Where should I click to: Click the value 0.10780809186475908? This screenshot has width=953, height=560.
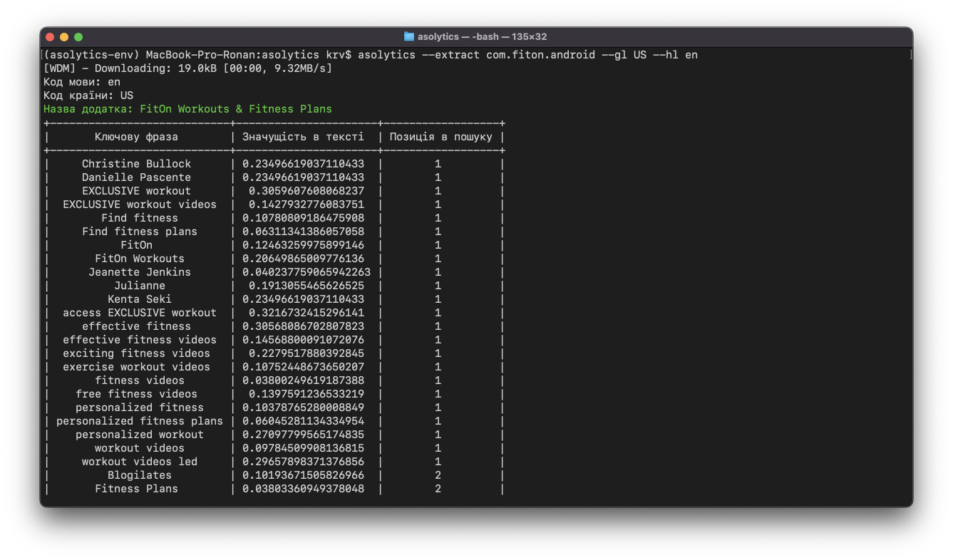pos(303,218)
